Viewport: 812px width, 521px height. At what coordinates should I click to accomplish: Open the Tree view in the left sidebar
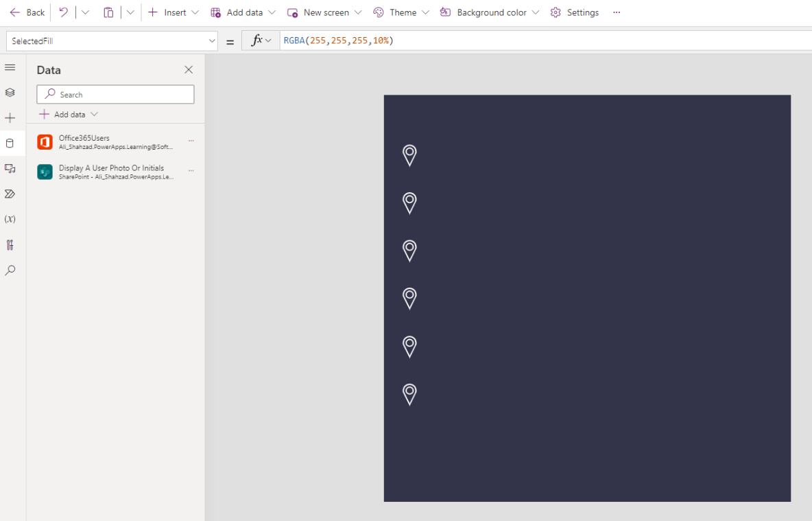pyautogui.click(x=10, y=67)
